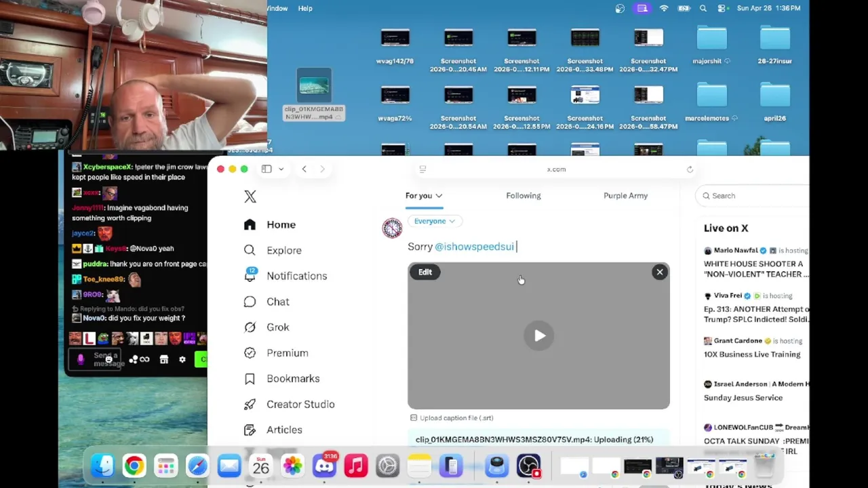This screenshot has height=488, width=868.
Task: Click the x.com address bar
Action: coord(556,169)
